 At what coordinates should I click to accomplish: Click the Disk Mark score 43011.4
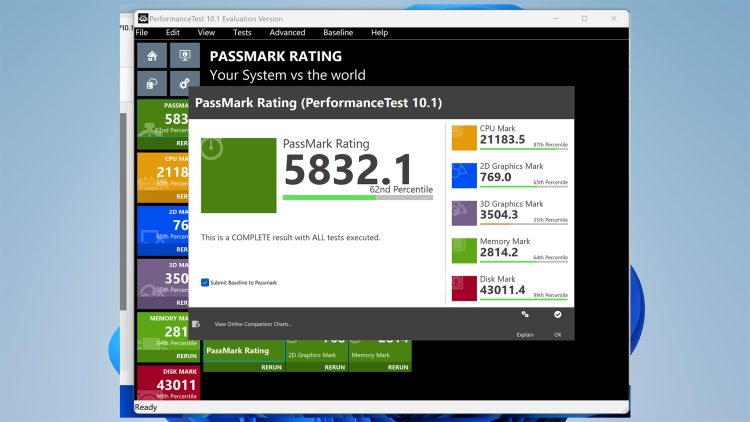pos(502,290)
